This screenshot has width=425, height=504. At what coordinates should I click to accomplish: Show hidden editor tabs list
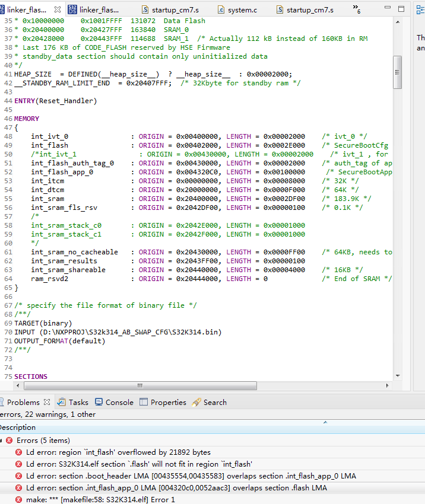(357, 9)
